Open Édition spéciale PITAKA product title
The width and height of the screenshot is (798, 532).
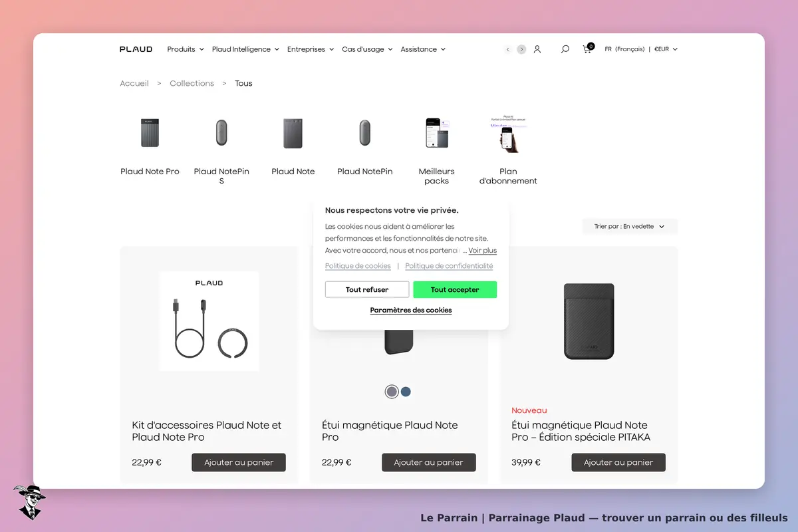point(581,431)
